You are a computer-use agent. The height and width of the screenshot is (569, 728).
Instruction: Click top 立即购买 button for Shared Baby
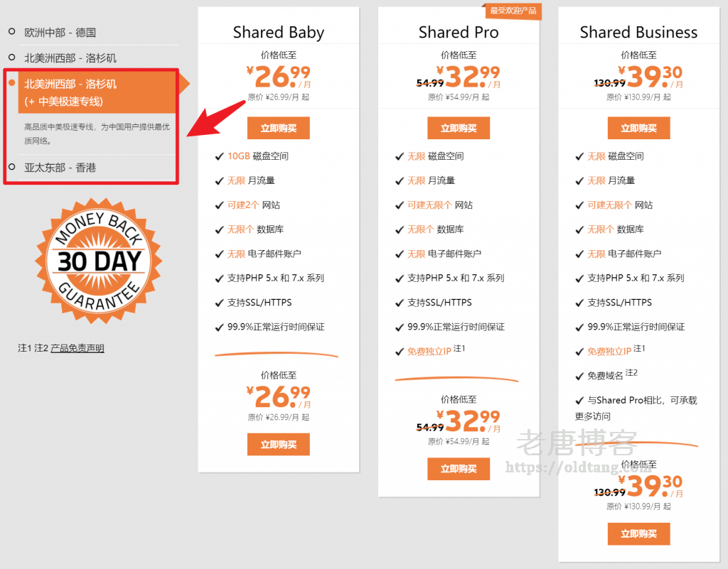coord(278,128)
